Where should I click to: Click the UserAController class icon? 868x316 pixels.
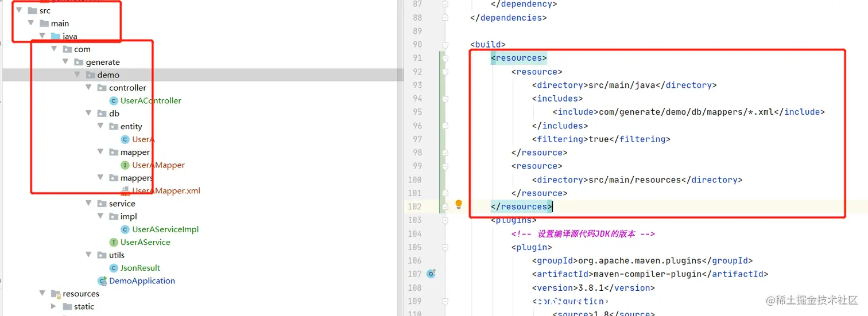pos(114,100)
